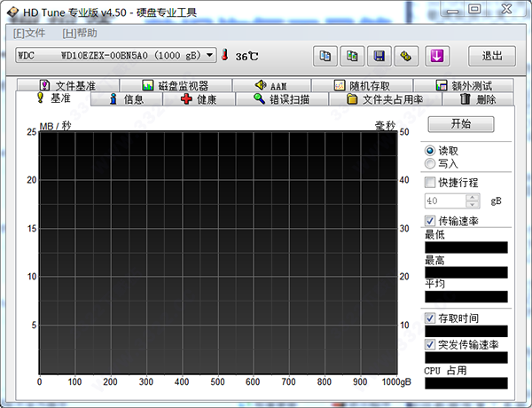Expand the WDC drive selection dropdown
The height and width of the screenshot is (408, 532).
tap(210, 55)
